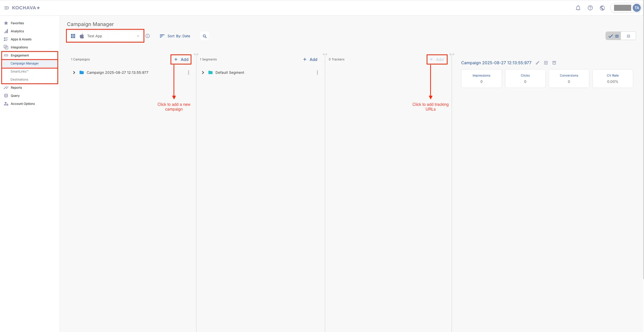The height and width of the screenshot is (332, 644).
Task: Click the Integrations icon in sidebar
Action: coord(6,47)
